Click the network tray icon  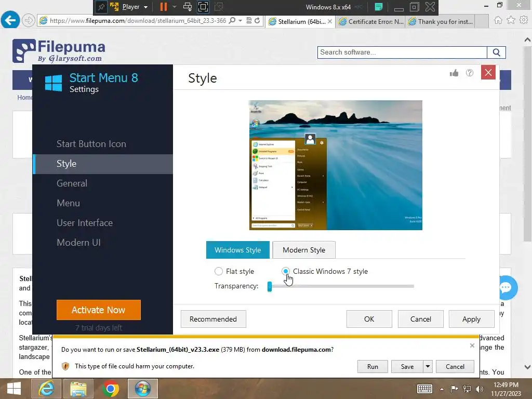[467, 389]
